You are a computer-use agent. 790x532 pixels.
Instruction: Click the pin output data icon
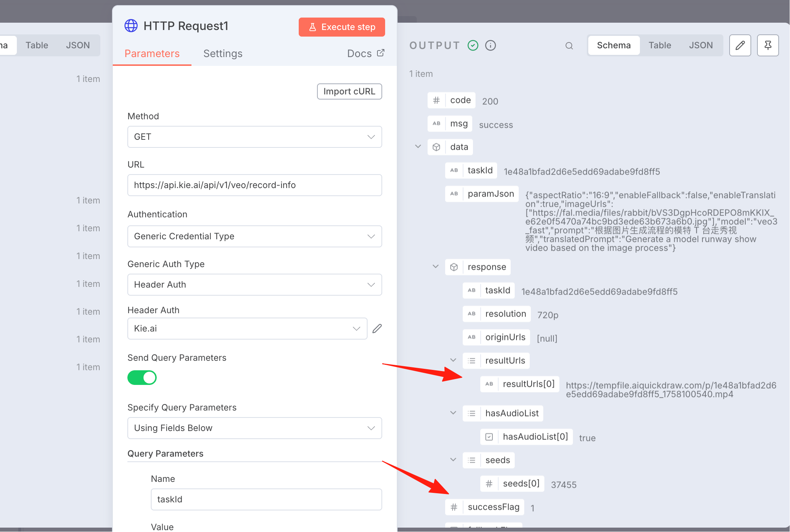pyautogui.click(x=768, y=45)
